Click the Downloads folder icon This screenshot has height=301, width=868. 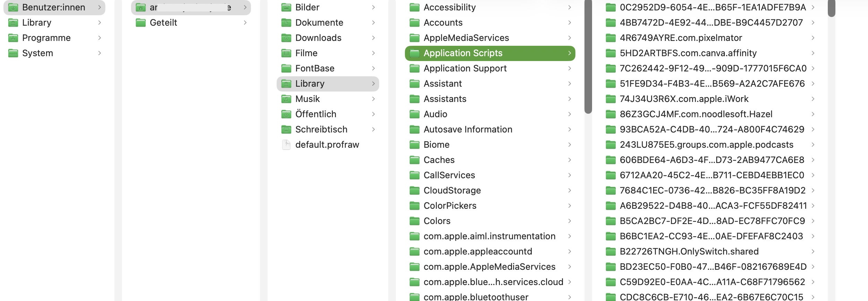pos(286,38)
